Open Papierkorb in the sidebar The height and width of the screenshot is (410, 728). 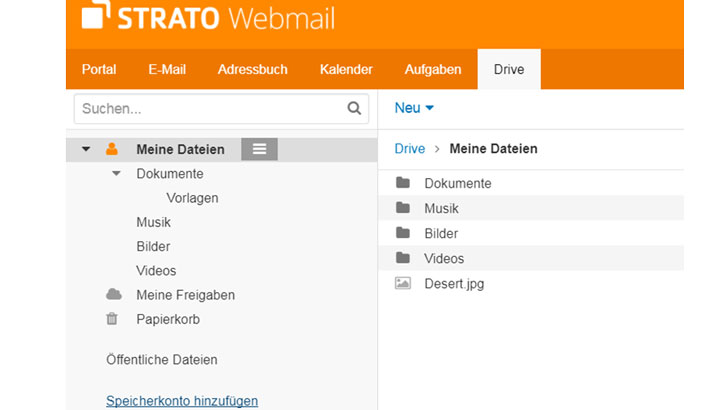(168, 319)
